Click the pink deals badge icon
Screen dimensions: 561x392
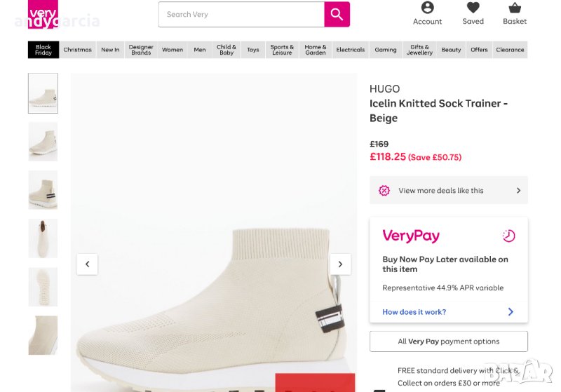pos(384,190)
